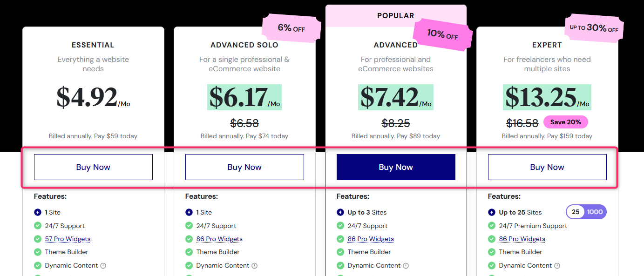Purchase the Expert plan with Buy Now
This screenshot has width=644, height=276.
click(x=547, y=167)
